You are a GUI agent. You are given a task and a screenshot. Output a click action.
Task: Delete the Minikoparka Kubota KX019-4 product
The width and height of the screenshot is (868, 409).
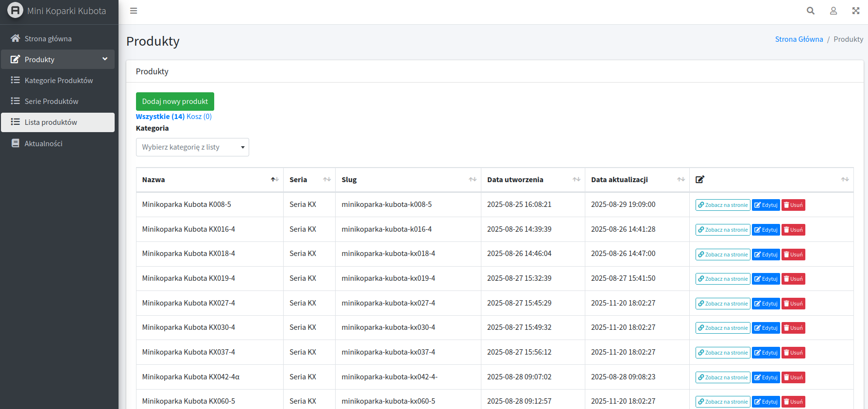click(x=793, y=279)
